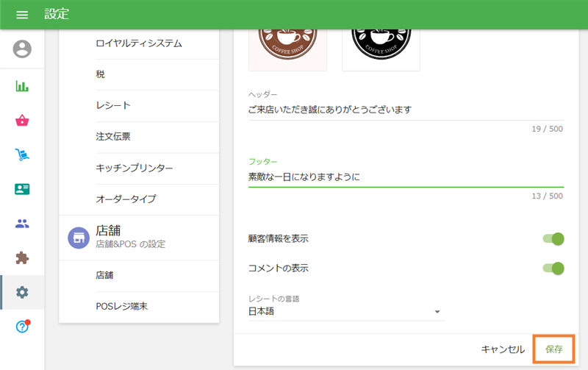Click the 設定 page title
The height and width of the screenshot is (370, 588).
click(x=57, y=14)
